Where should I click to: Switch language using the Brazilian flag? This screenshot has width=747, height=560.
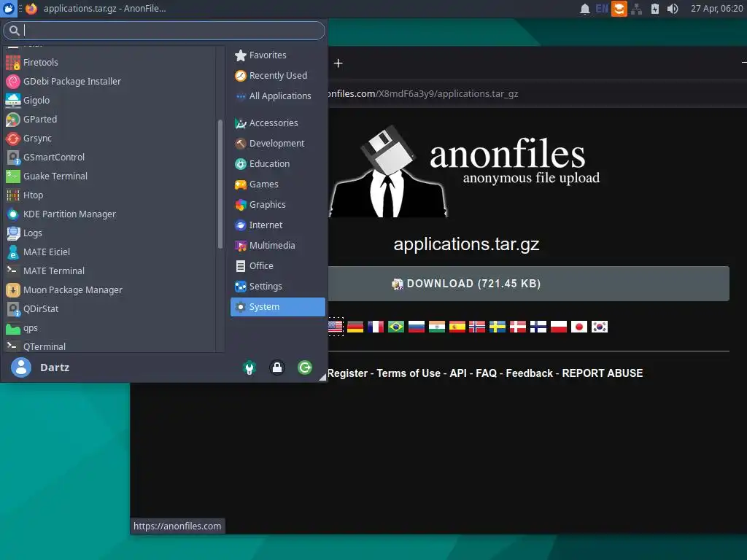tap(396, 327)
